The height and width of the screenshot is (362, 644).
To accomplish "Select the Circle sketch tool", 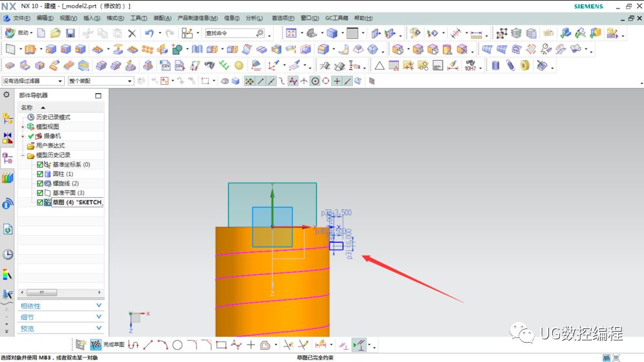I will (177, 345).
